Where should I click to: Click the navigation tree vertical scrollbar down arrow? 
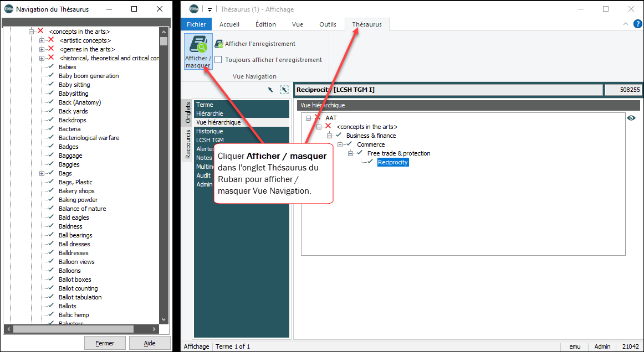(x=163, y=320)
